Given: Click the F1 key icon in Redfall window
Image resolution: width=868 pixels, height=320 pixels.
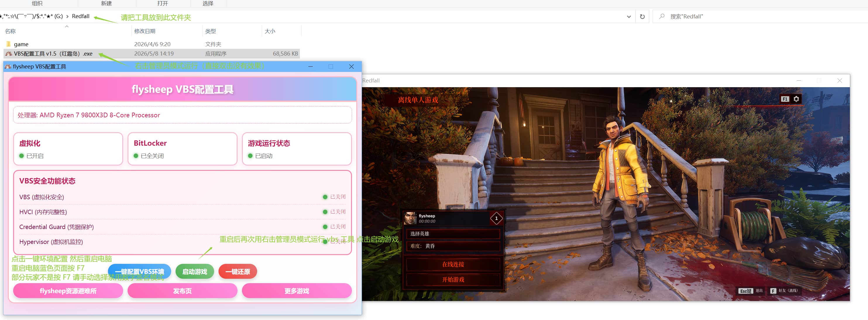Looking at the screenshot, I should (x=785, y=99).
